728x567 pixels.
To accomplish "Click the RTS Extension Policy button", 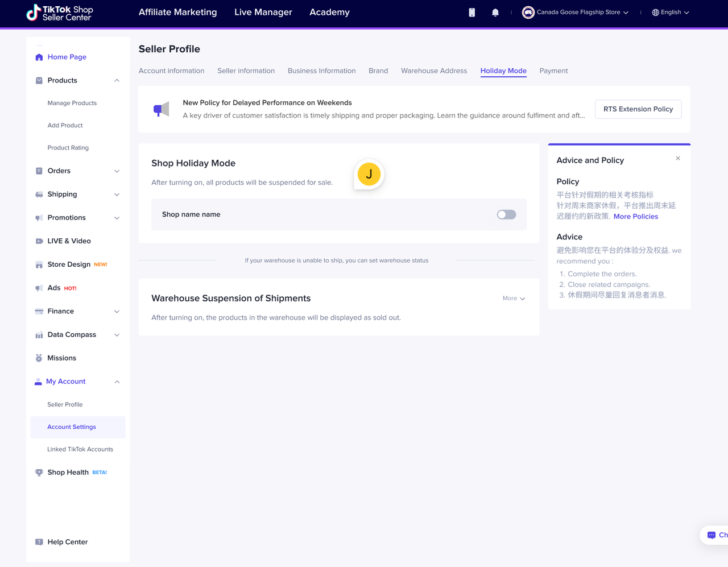I will point(638,109).
